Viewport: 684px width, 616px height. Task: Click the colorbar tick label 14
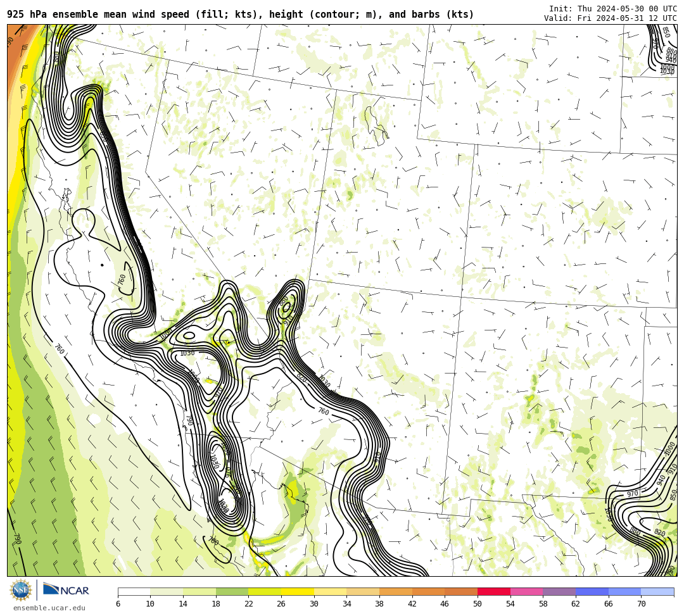(183, 604)
